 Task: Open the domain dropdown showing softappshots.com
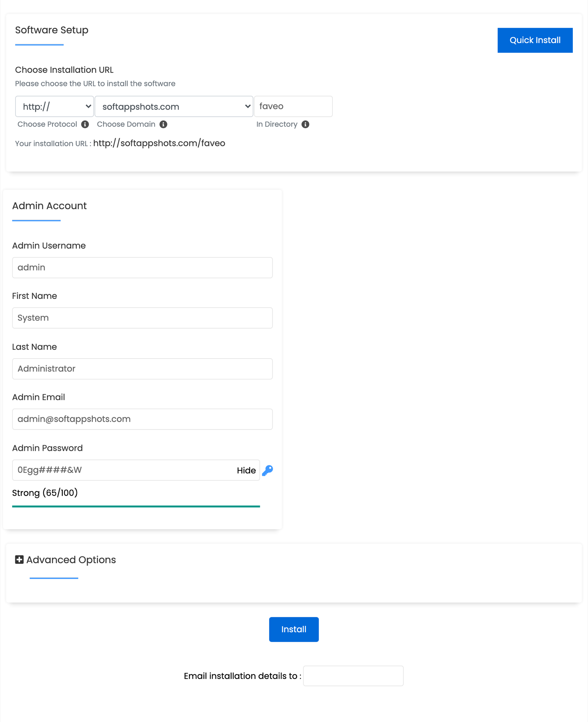click(174, 106)
